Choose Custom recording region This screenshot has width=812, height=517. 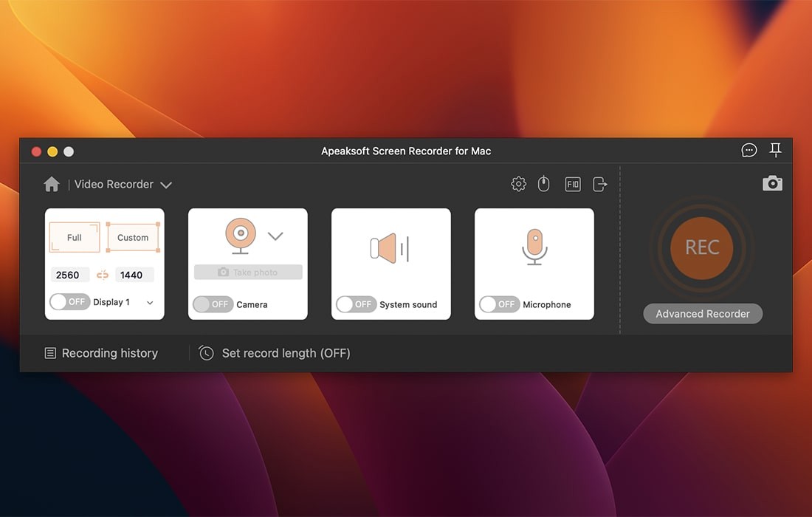tap(133, 238)
